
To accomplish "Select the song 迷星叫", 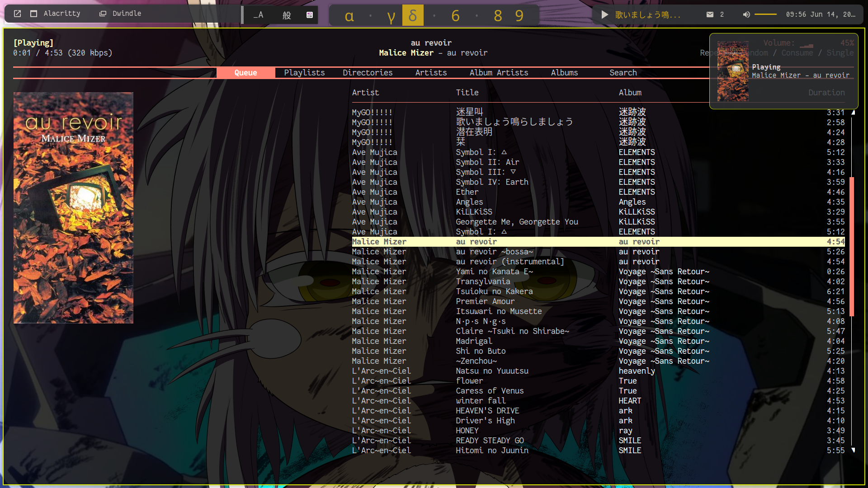I will [598, 112].
